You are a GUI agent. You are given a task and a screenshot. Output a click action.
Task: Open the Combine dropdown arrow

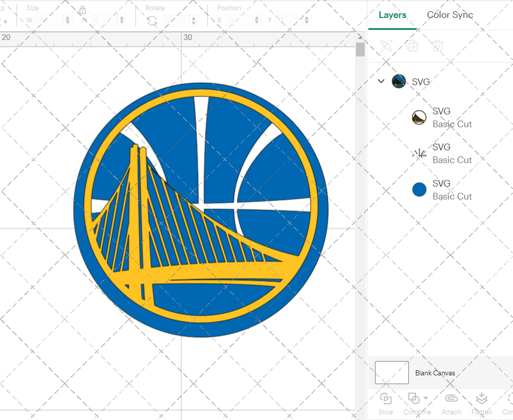click(426, 398)
